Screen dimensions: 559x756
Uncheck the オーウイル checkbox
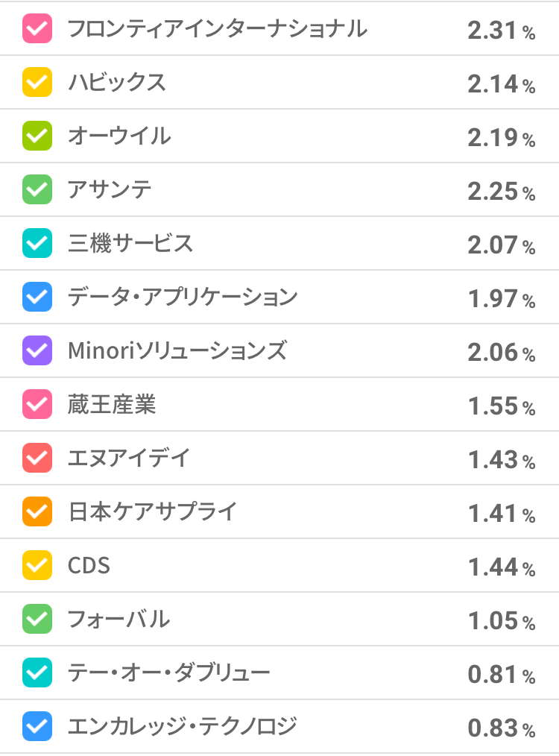point(37,136)
